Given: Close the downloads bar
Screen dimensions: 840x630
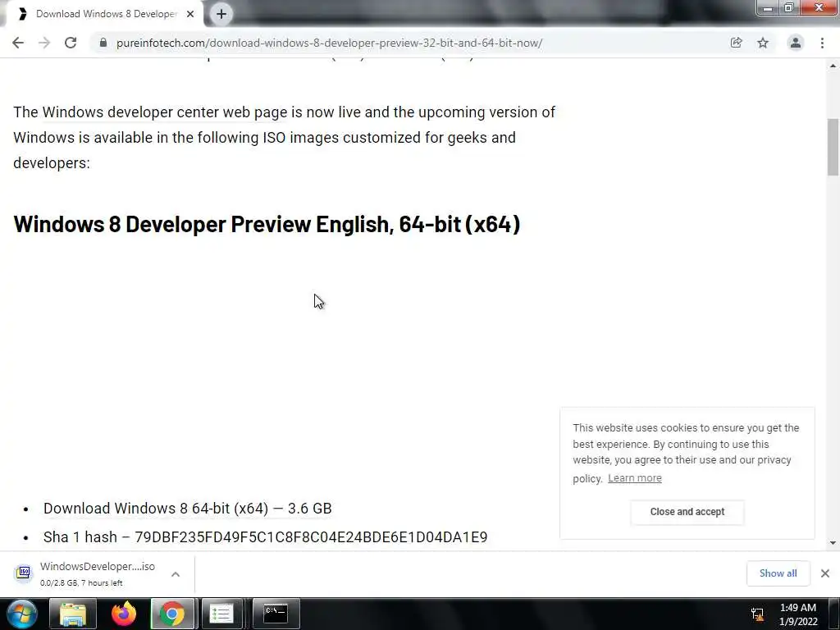Looking at the screenshot, I should pyautogui.click(x=825, y=573).
